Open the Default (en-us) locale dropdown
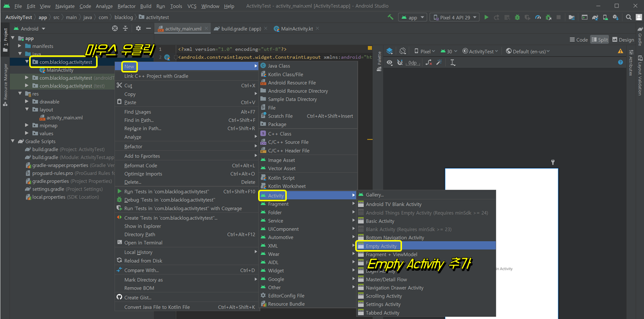Viewport: 644px width, 319px height. point(528,51)
